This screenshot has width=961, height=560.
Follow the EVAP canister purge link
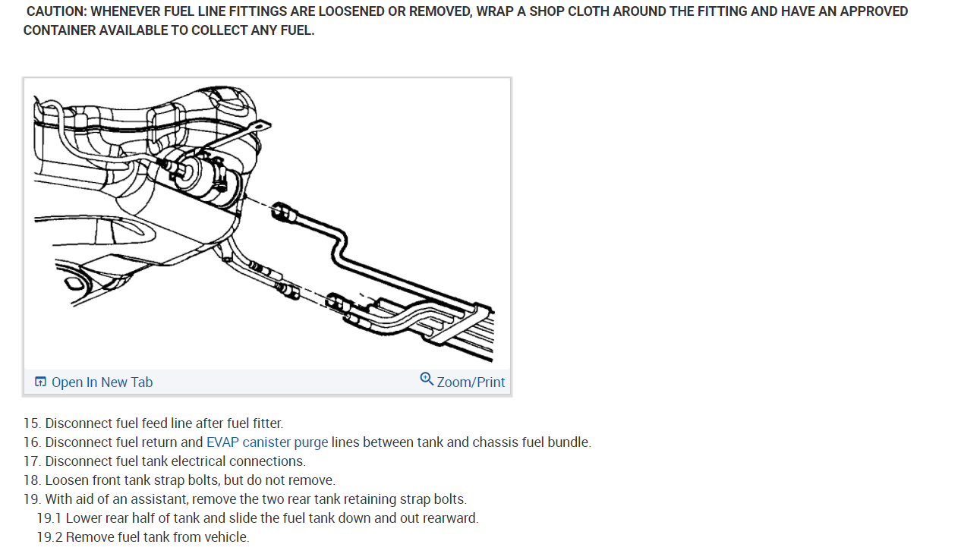(267, 442)
